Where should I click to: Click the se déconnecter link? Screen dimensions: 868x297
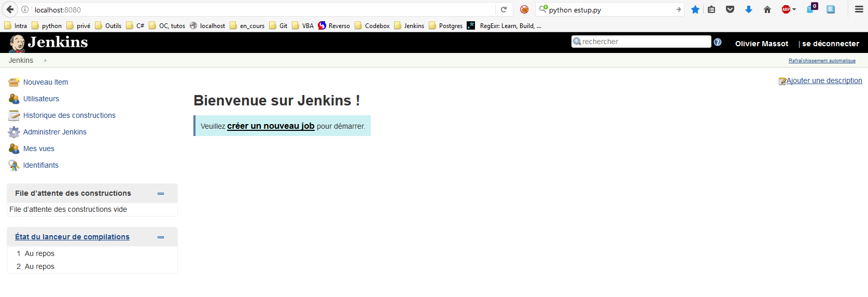(830, 44)
